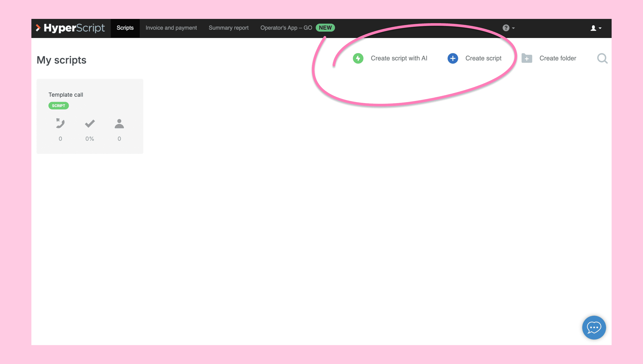Click the blue plus create script icon
643x364 pixels.
[x=452, y=59]
